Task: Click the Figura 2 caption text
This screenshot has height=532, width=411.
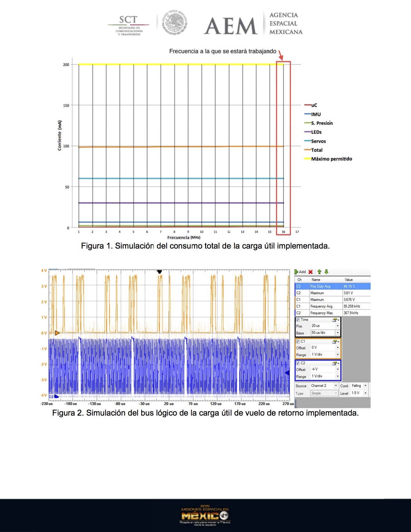Action: click(205, 413)
